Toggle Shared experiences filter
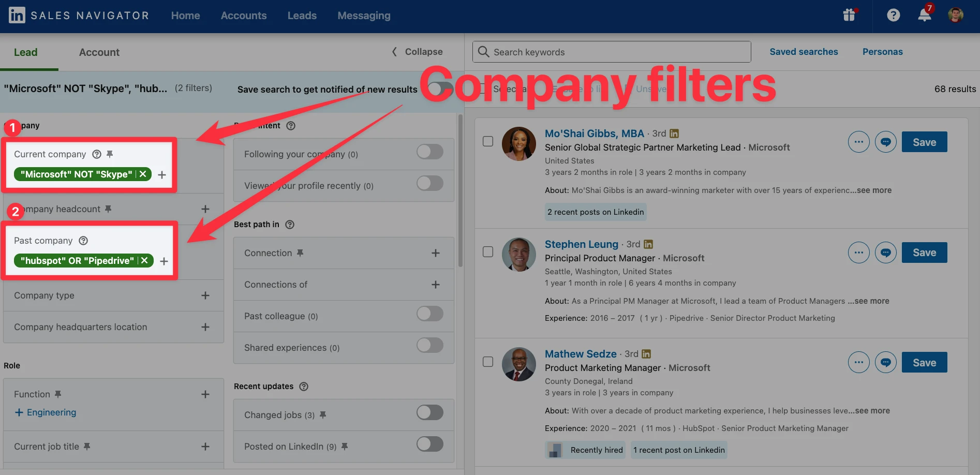The height and width of the screenshot is (475, 980). 430,345
